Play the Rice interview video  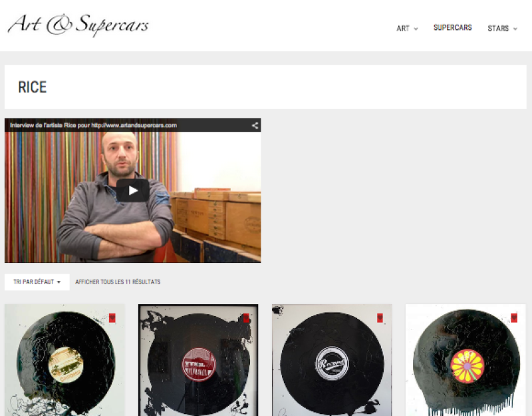[x=132, y=190]
